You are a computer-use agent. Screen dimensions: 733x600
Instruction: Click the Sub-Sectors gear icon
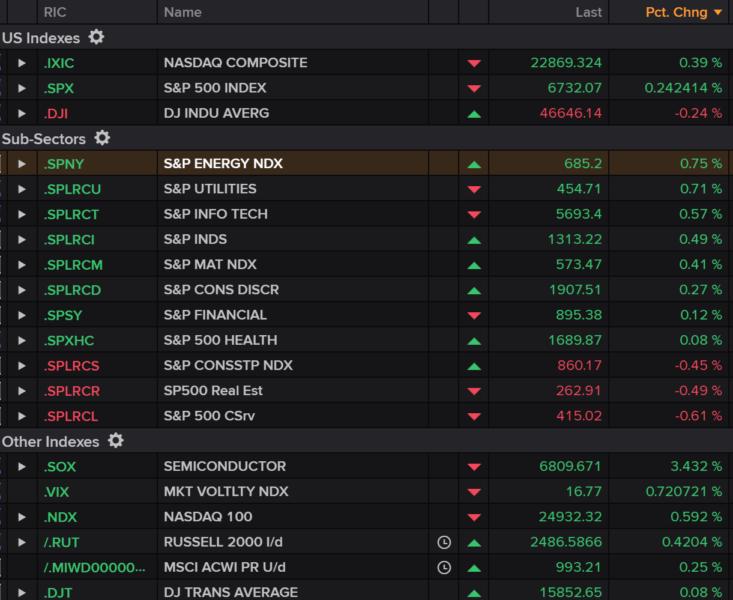[102, 138]
